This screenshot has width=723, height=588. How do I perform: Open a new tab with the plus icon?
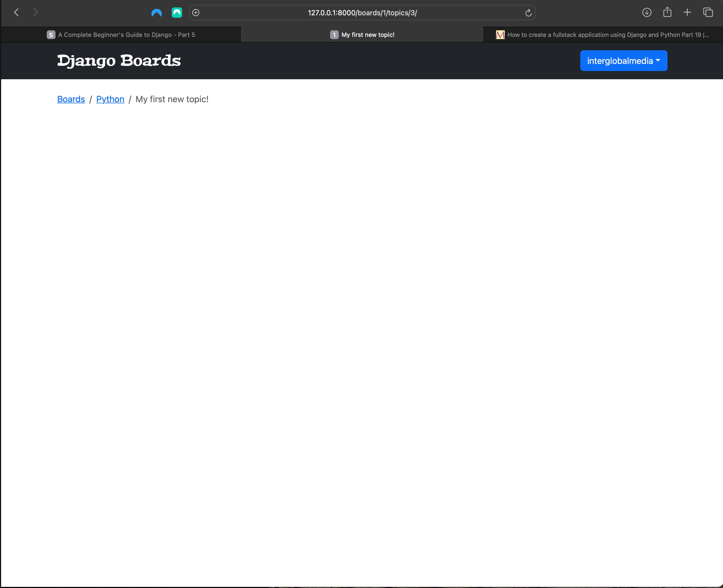pyautogui.click(x=687, y=13)
